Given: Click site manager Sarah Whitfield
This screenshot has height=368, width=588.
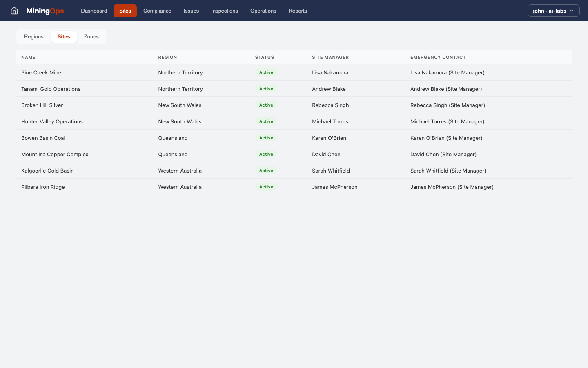Looking at the screenshot, I should pos(331,171).
